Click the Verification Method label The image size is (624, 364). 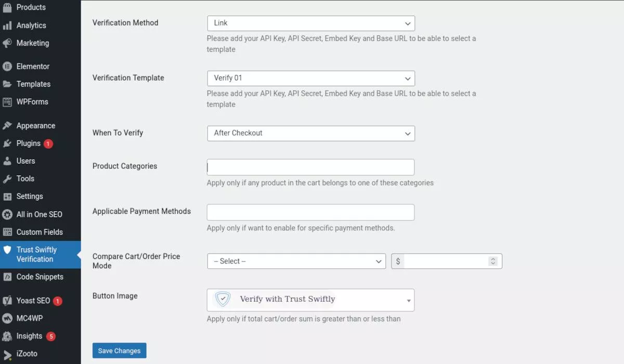point(125,23)
